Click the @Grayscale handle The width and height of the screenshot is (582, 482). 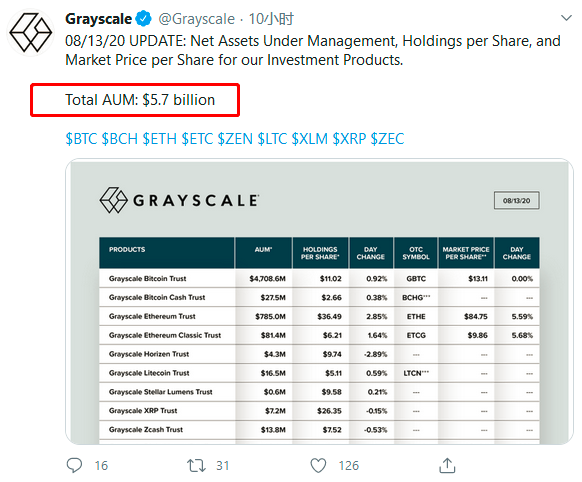(197, 19)
